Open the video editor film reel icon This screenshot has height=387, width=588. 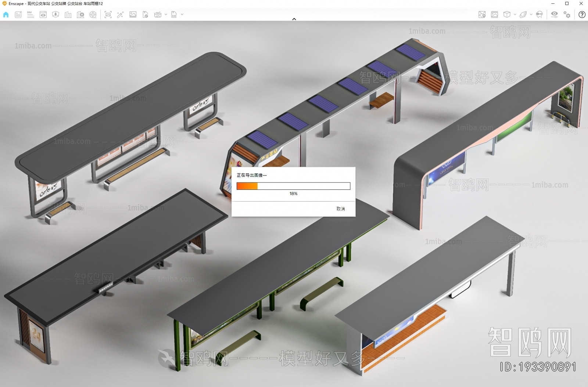[93, 15]
